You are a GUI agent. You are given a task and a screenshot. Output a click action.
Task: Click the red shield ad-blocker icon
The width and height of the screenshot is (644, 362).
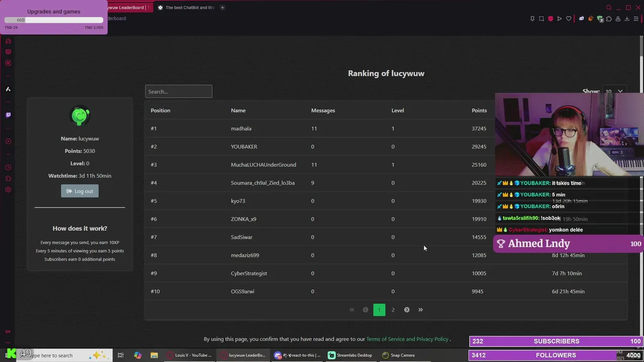pyautogui.click(x=550, y=19)
